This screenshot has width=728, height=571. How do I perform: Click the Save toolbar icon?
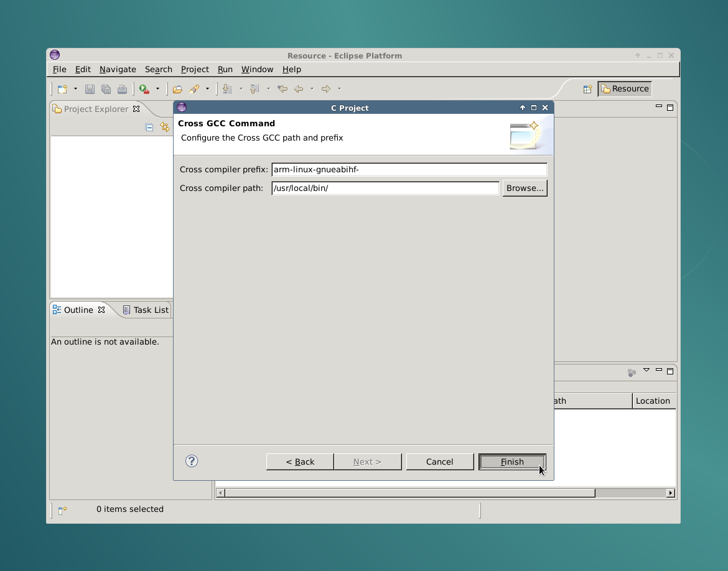click(x=90, y=89)
